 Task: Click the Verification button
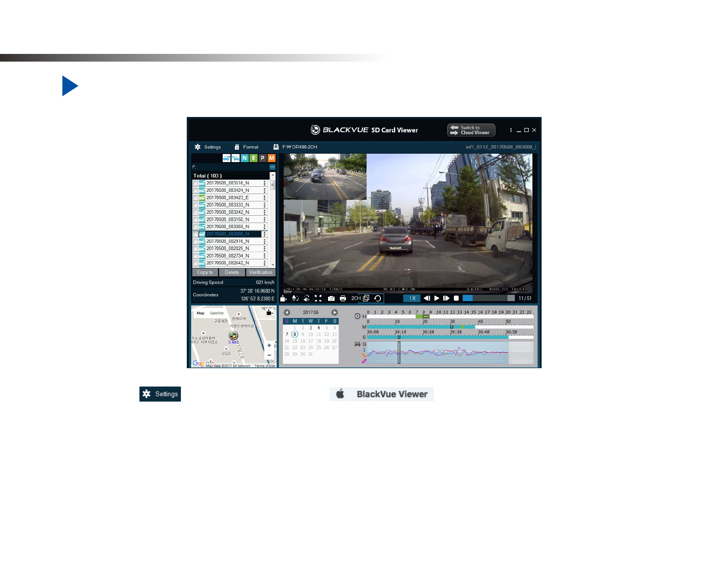(x=261, y=272)
